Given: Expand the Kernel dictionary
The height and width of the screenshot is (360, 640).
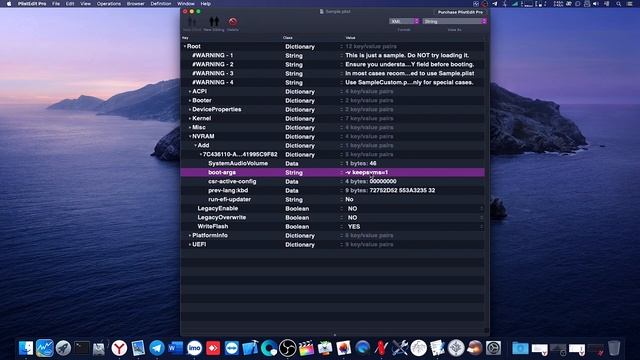Looking at the screenshot, I should [190, 118].
